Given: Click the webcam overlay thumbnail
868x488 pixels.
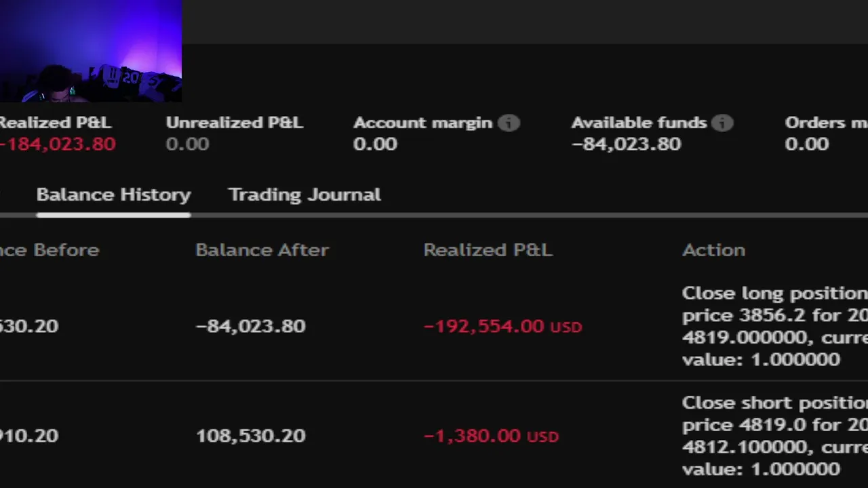Looking at the screenshot, I should tap(91, 51).
